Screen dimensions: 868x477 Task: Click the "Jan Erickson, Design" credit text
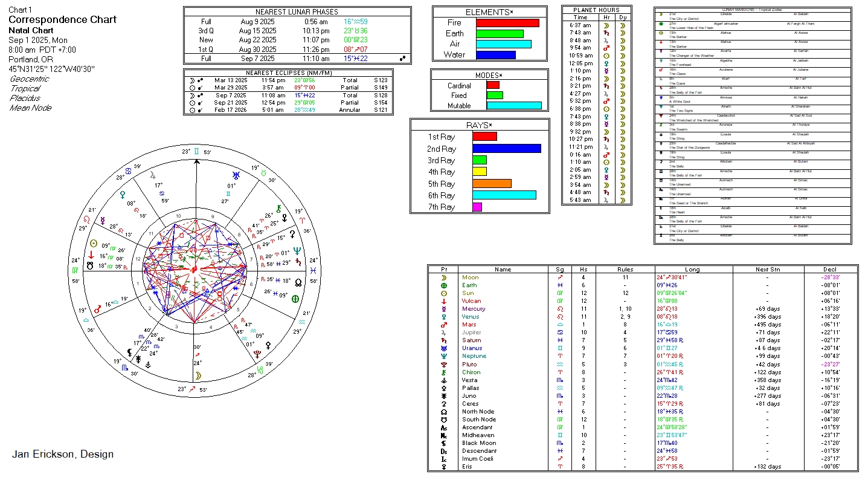(63, 454)
